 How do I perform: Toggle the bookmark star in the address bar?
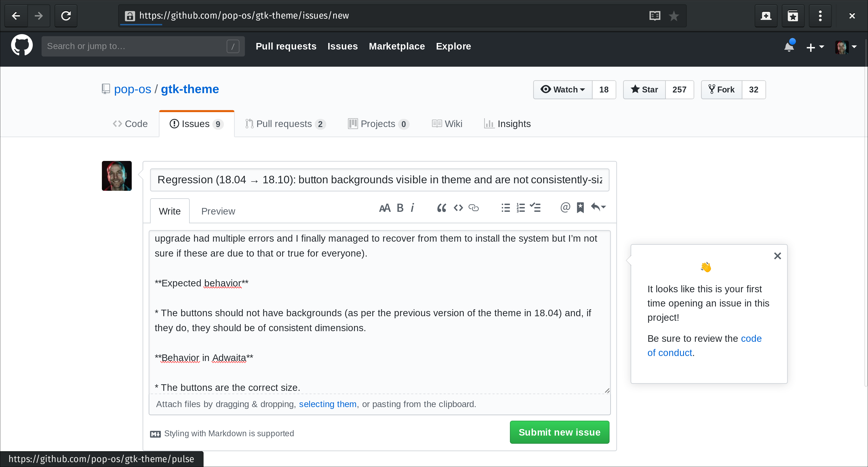click(674, 16)
